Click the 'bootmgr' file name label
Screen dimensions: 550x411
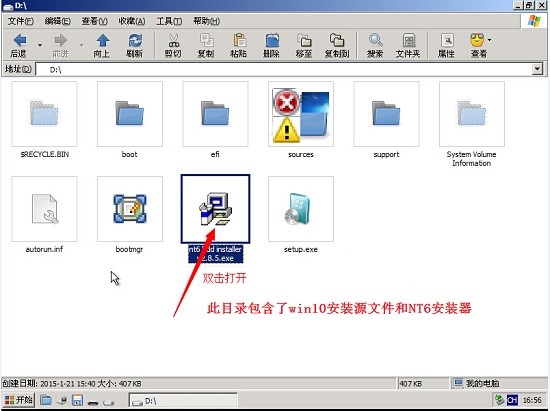tap(129, 249)
